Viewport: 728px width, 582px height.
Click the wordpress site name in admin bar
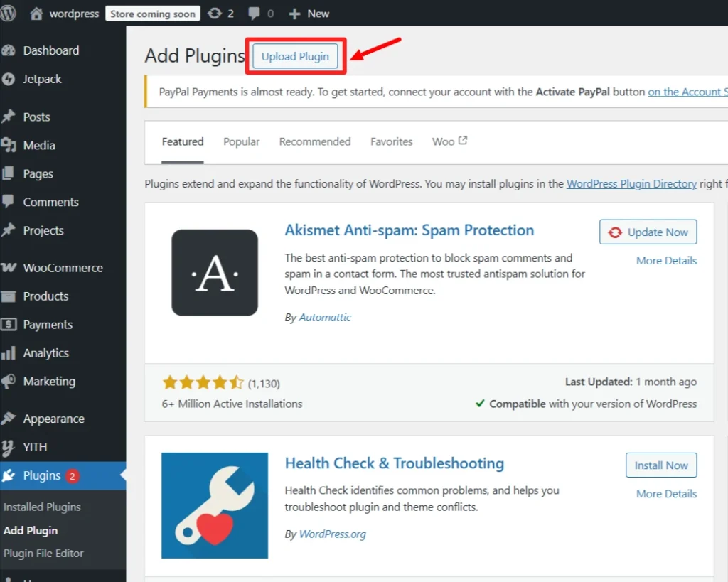[x=74, y=14]
